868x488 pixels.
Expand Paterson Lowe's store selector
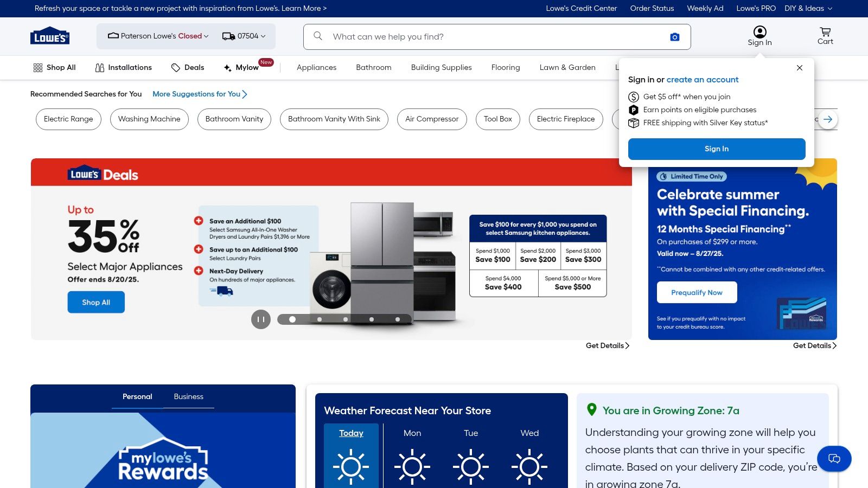(x=158, y=36)
